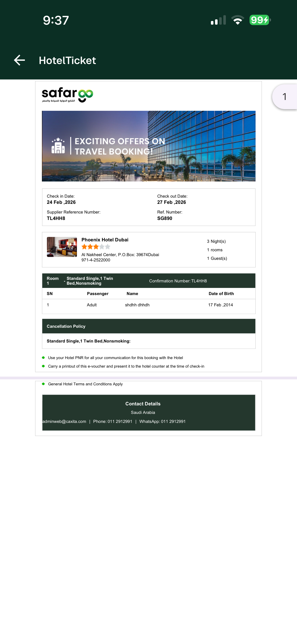Tap the Exciting Offers travel banner
The image size is (297, 644).
coord(148,146)
